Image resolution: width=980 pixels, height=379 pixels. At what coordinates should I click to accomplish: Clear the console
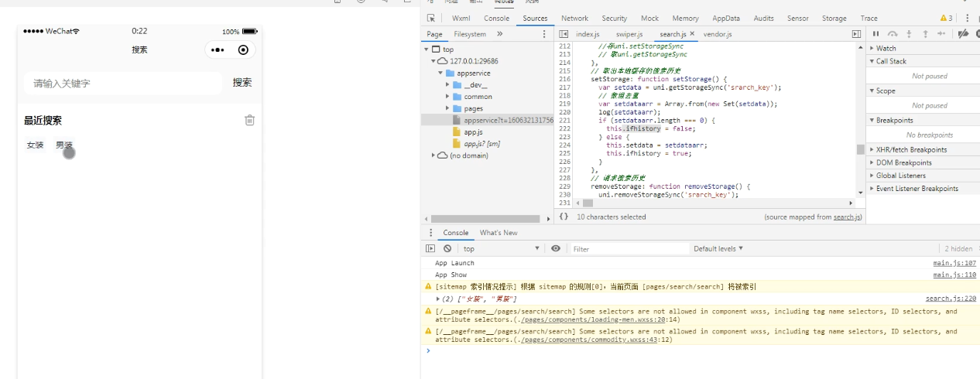click(x=447, y=248)
